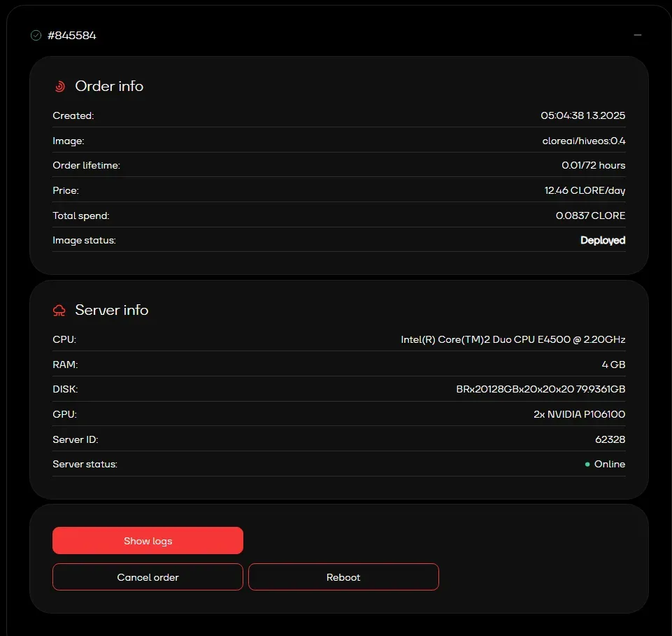The width and height of the screenshot is (672, 636).
Task: Click the order lifetime value 0.01/72 hours
Action: pos(594,165)
